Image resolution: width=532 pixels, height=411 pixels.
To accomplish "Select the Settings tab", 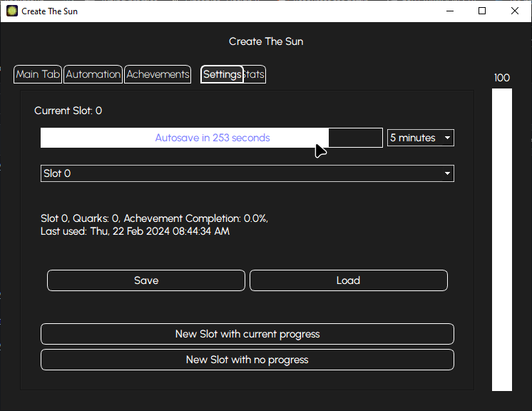I will (x=222, y=74).
